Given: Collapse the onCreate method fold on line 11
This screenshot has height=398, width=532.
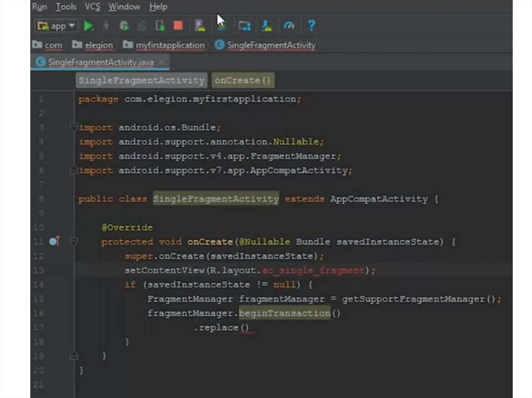Looking at the screenshot, I should point(74,241).
